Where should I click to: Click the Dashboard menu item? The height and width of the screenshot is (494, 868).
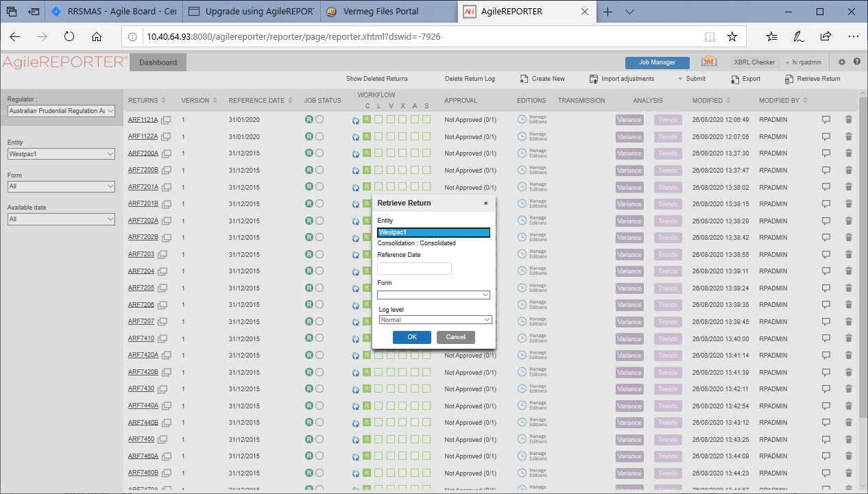(x=157, y=62)
